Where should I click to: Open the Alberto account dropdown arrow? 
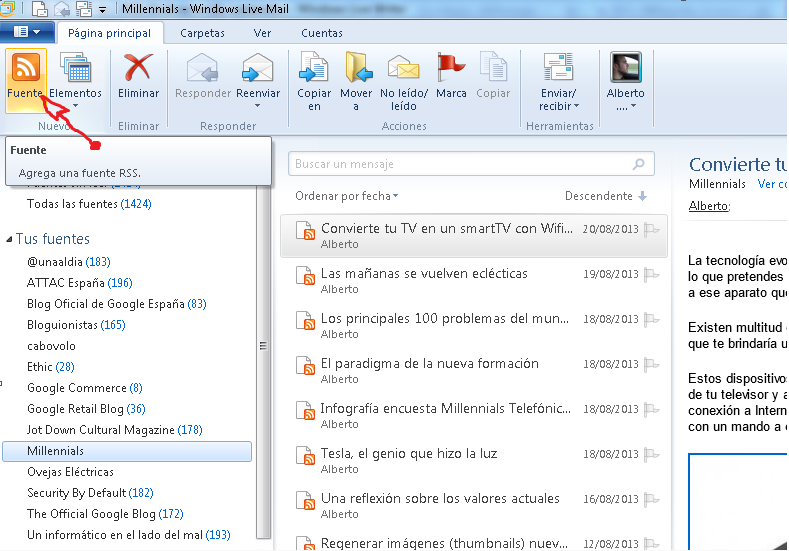pos(634,106)
